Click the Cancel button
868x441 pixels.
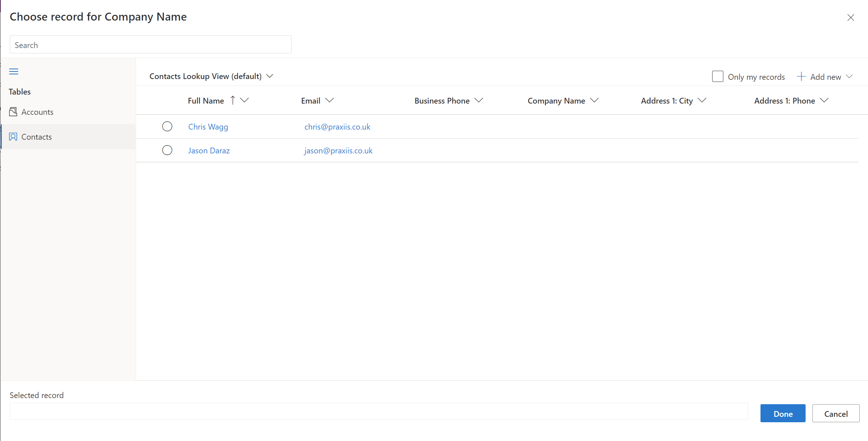point(836,414)
